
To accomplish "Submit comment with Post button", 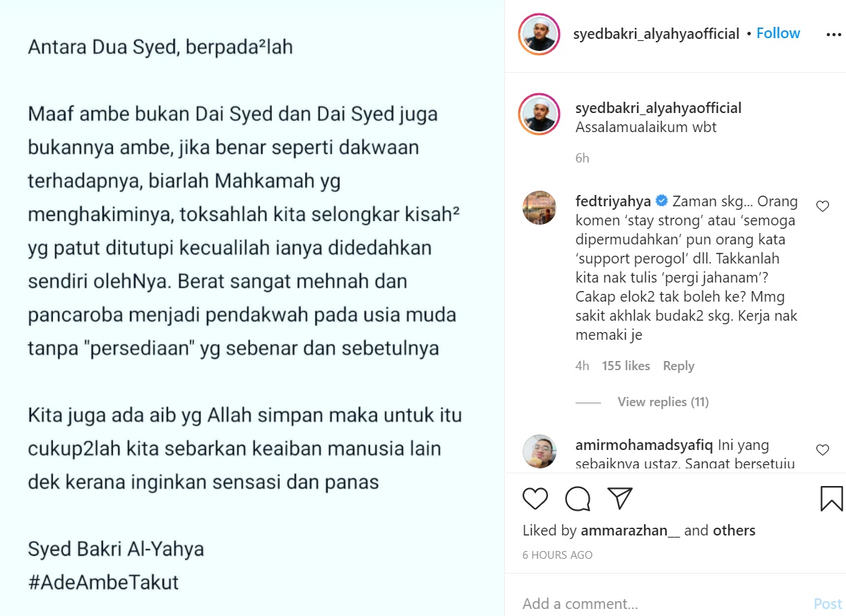I will 828,603.
